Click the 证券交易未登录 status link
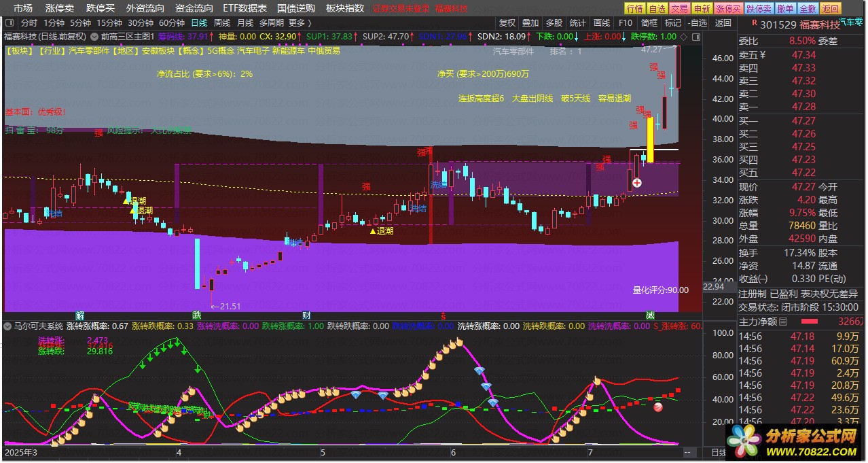 [401, 9]
